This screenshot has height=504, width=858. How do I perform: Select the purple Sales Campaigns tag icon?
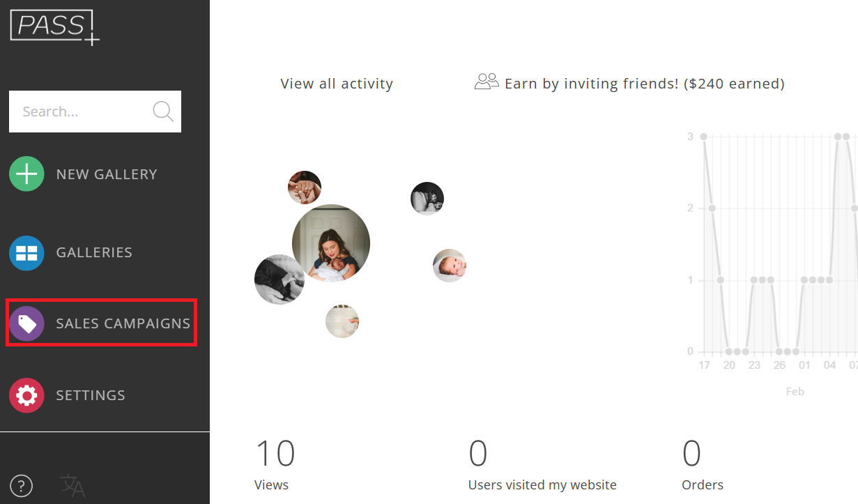tap(26, 323)
